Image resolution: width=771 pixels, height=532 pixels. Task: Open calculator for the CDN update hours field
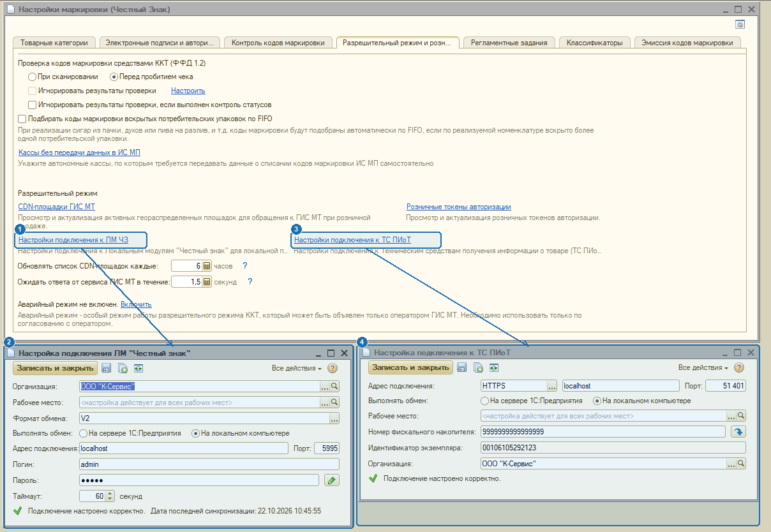[207, 266]
